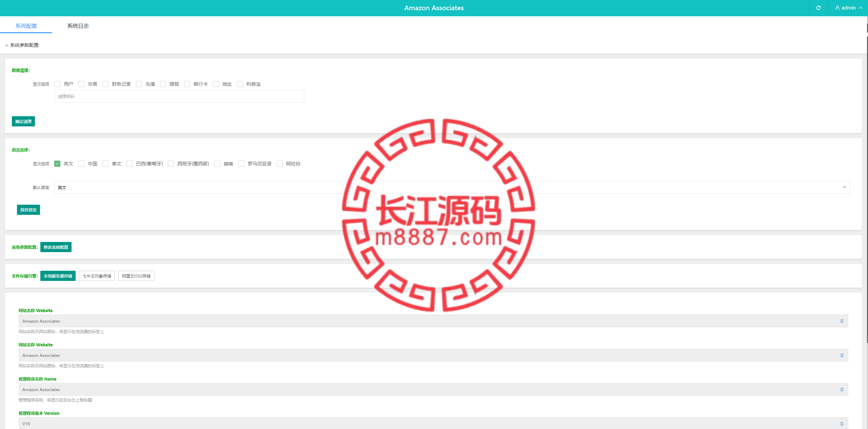The image size is (868, 429).
Task: Click the copy icon in the 管理程序名称 Name field
Action: pyautogui.click(x=842, y=389)
